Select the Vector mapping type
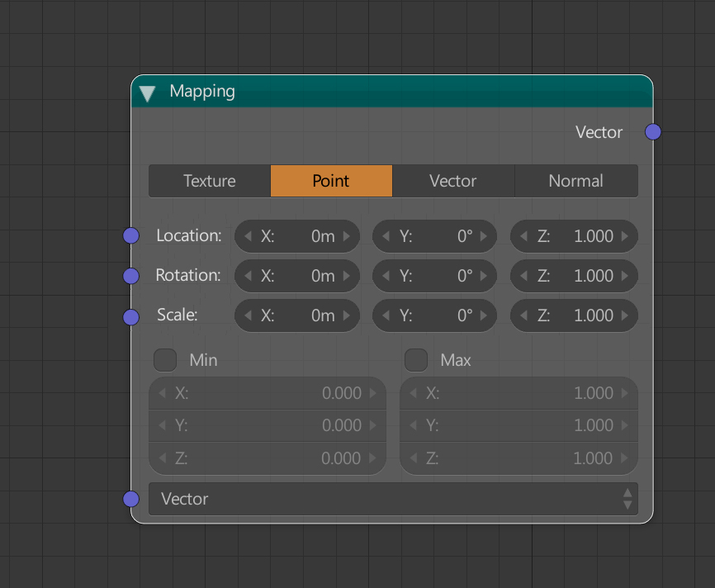Screen dimensions: 715x588 tap(453, 181)
